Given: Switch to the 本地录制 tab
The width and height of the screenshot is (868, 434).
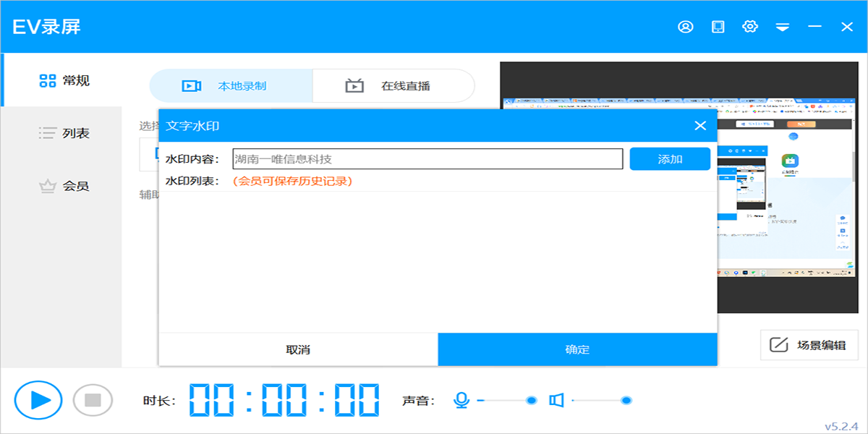Looking at the screenshot, I should 230,85.
